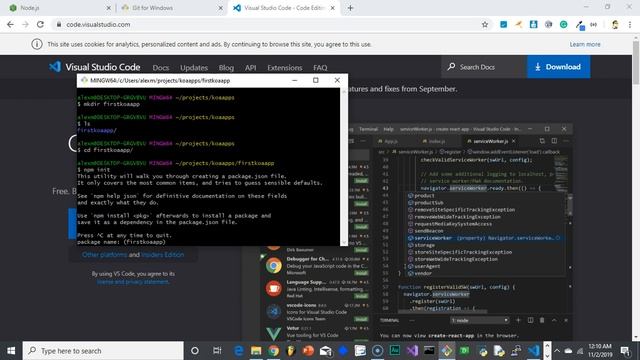The height and width of the screenshot is (360, 640).
Task: Click the cookie notice info icon
Action: 37,44
